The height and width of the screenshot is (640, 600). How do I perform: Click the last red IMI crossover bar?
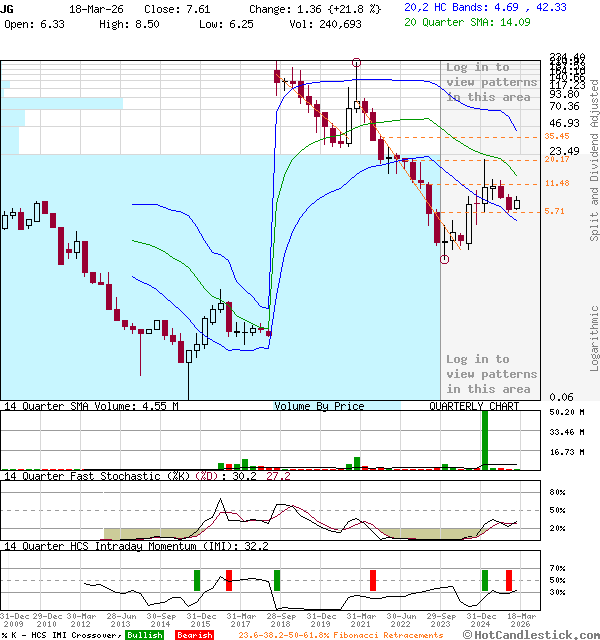click(x=509, y=580)
